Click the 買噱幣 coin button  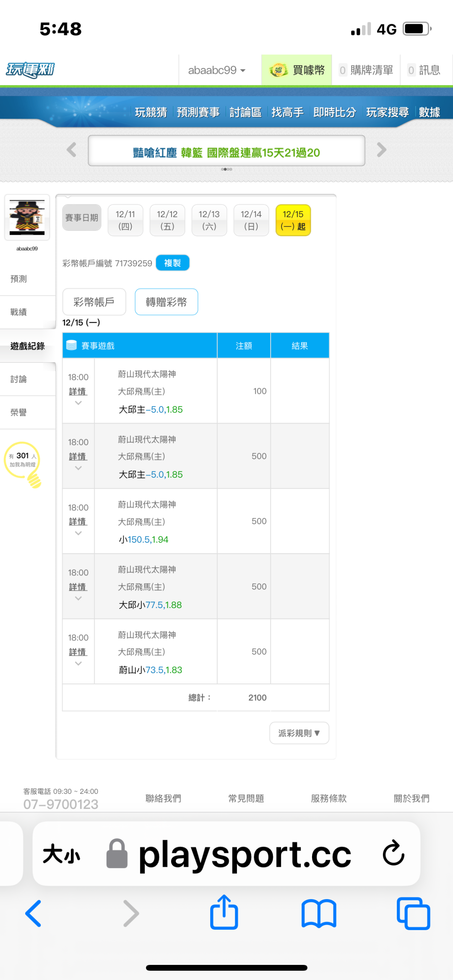click(297, 70)
